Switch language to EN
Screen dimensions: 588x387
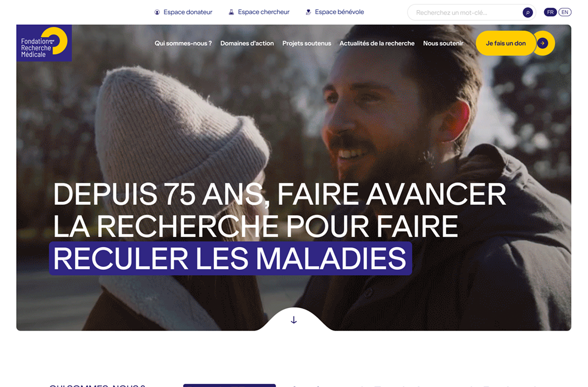[x=565, y=12]
